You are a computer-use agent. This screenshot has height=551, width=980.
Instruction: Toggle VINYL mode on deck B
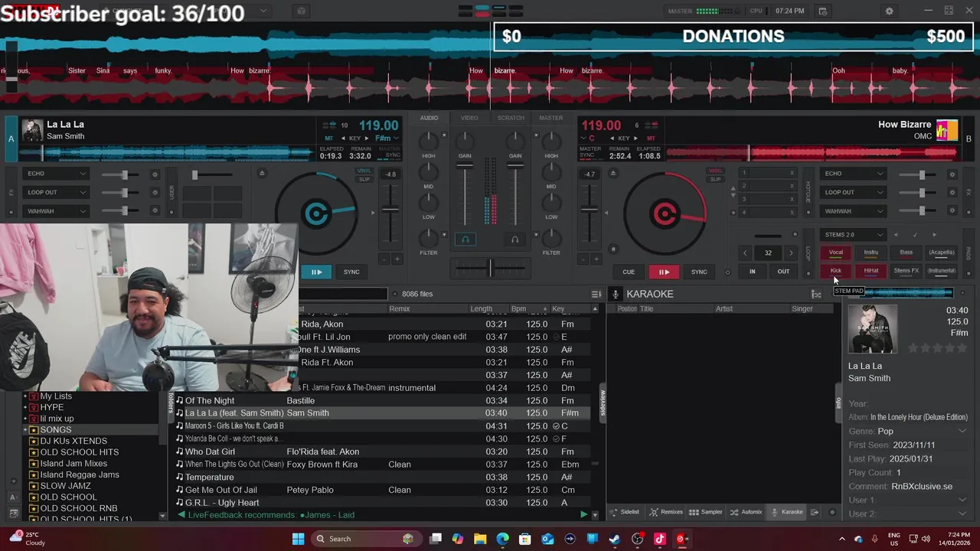715,171
